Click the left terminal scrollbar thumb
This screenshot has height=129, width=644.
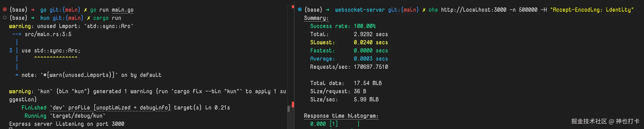click(288, 109)
